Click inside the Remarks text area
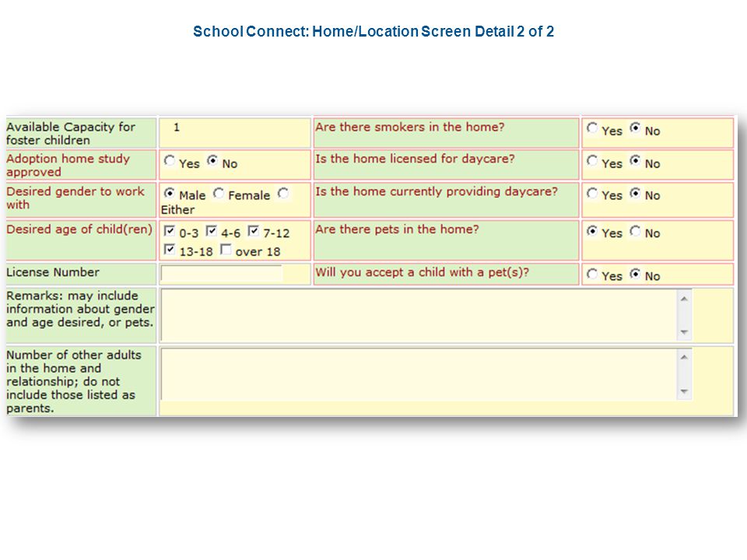Screen dimensions: 747x560 click(x=419, y=315)
